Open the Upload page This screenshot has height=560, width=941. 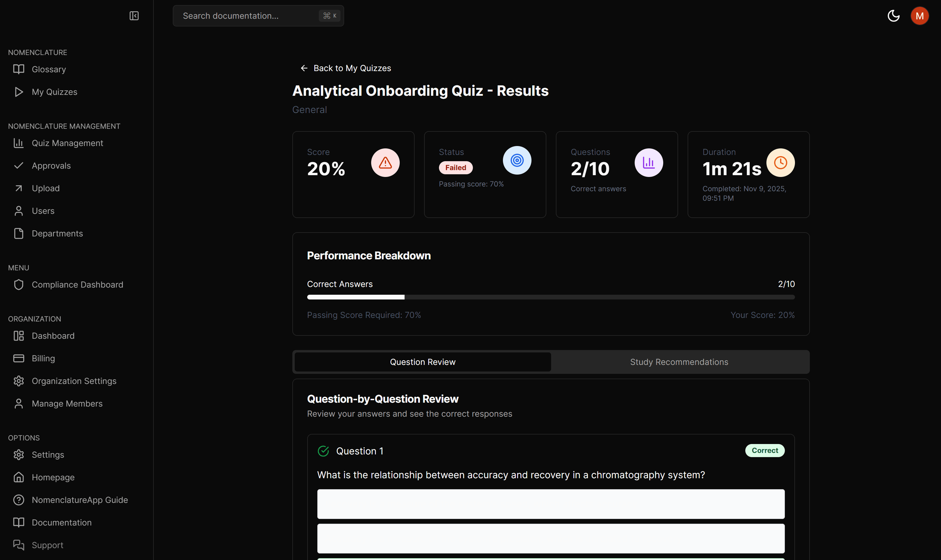click(45, 188)
